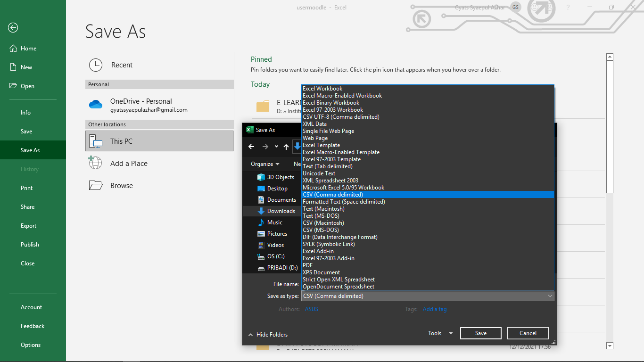This screenshot has height=362, width=644.
Task: Select Excel Macro-Enabled Workbook option
Action: (428, 96)
